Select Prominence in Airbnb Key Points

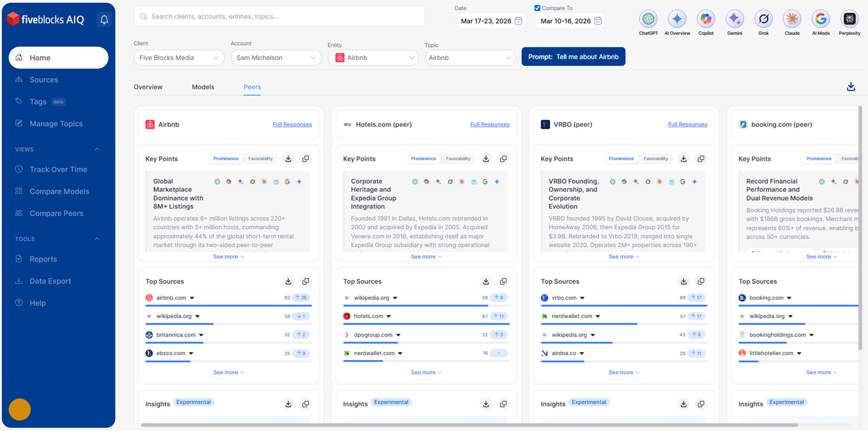point(226,159)
